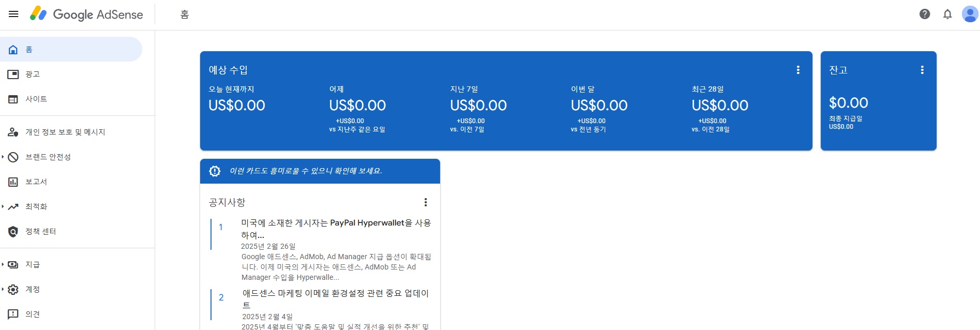Viewport: 980px width, 330px height.
Task: Open the navigation hamburger menu
Action: 14,14
